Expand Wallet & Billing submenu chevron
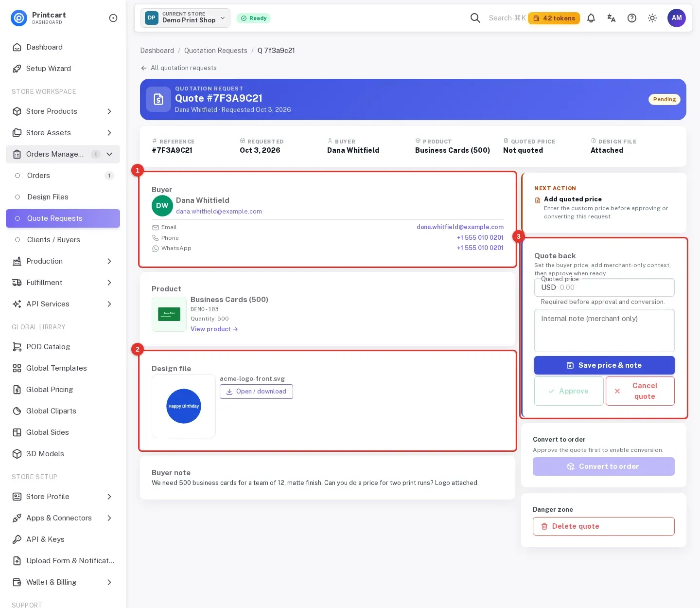This screenshot has width=700, height=608. [109, 582]
